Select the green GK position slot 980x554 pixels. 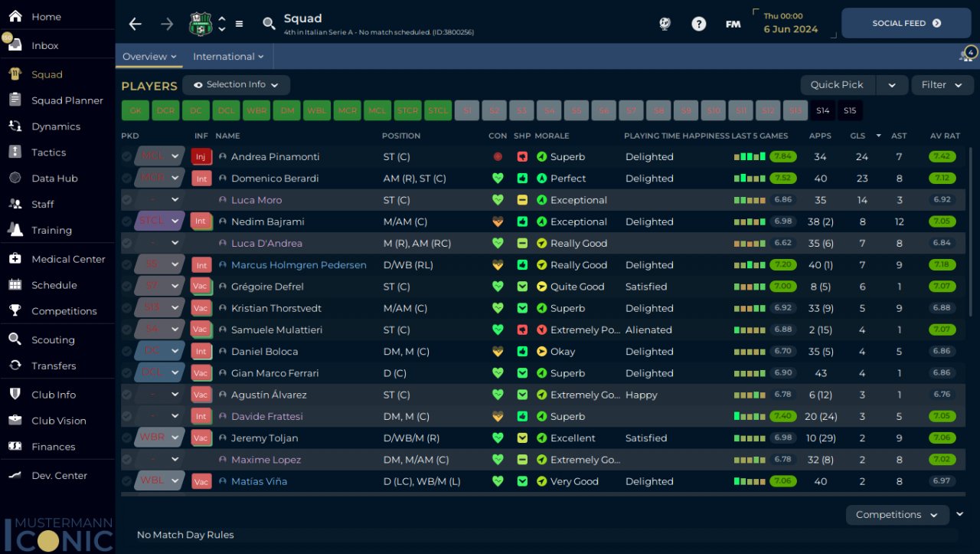(136, 111)
